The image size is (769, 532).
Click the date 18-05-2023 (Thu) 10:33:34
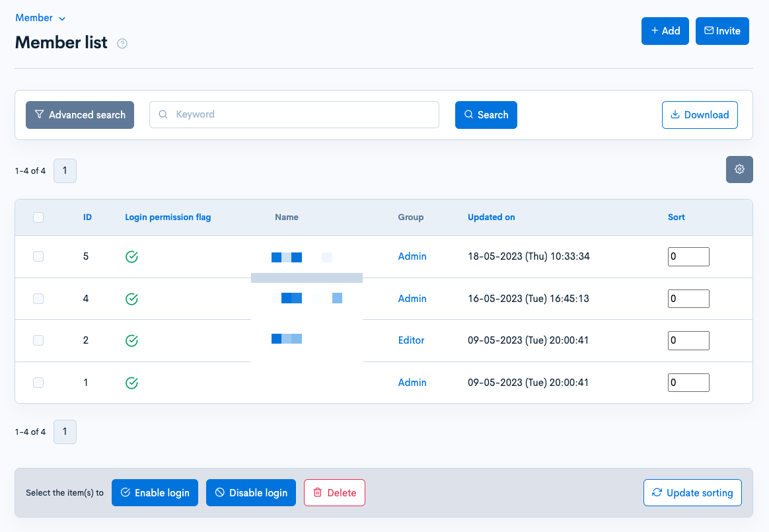click(x=529, y=256)
